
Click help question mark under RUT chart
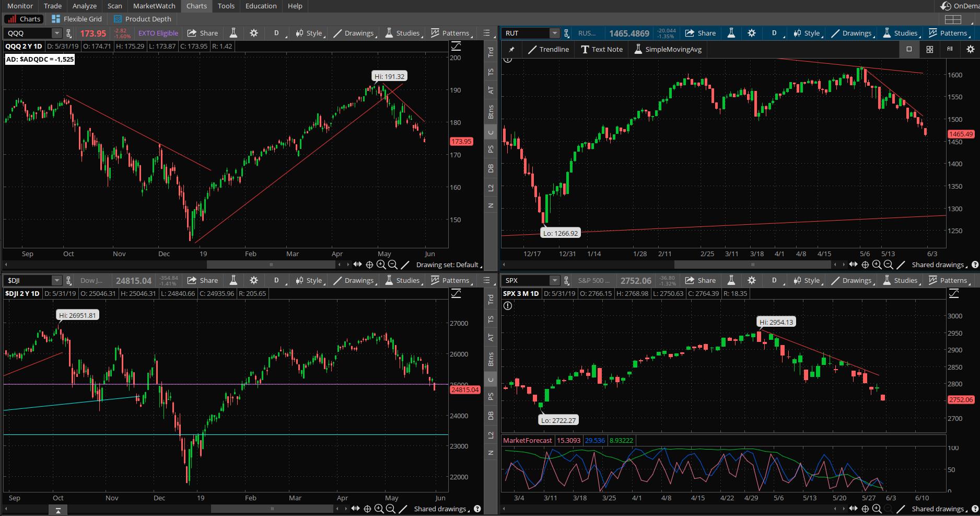pos(975,265)
